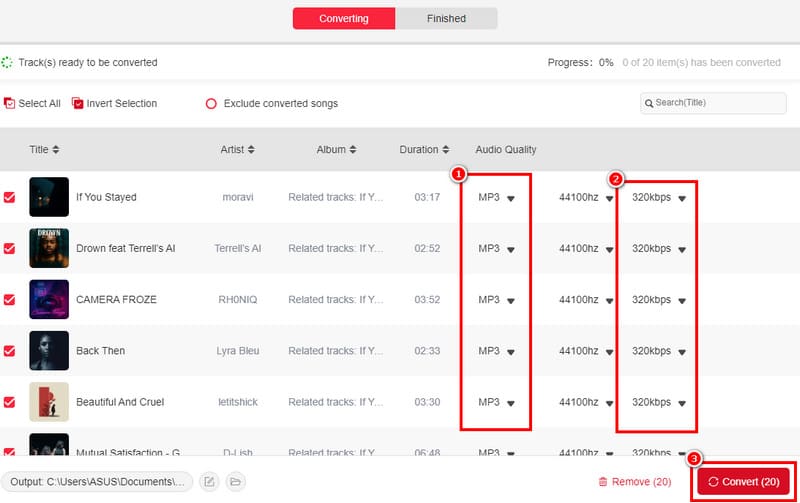The width and height of the screenshot is (800, 503).
Task: Sort tracks by Album
Action: [337, 149]
